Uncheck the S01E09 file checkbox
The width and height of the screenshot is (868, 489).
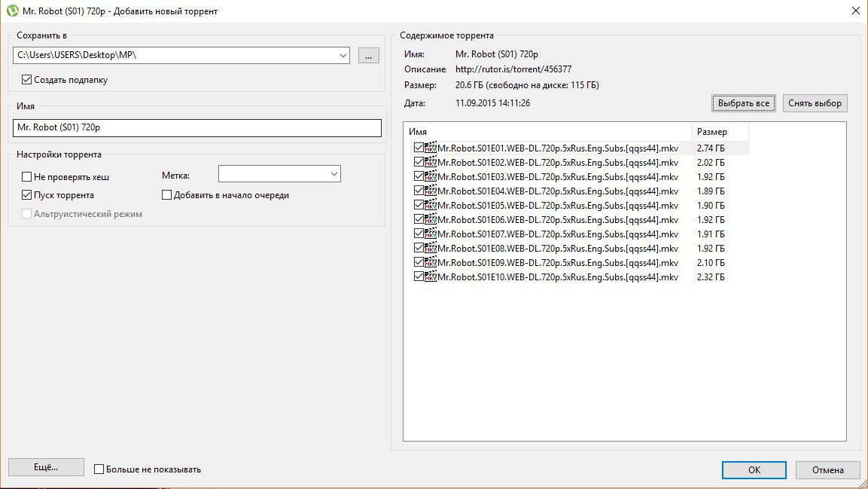[x=419, y=262]
